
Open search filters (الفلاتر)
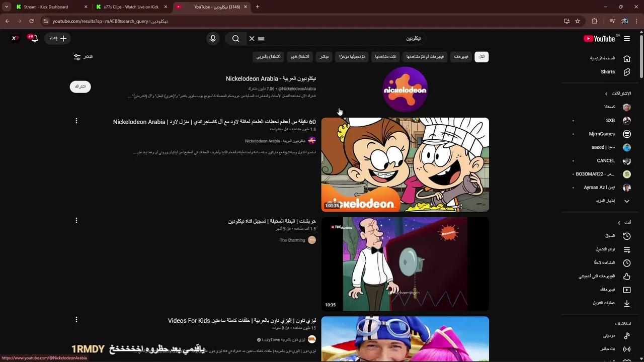point(83,57)
